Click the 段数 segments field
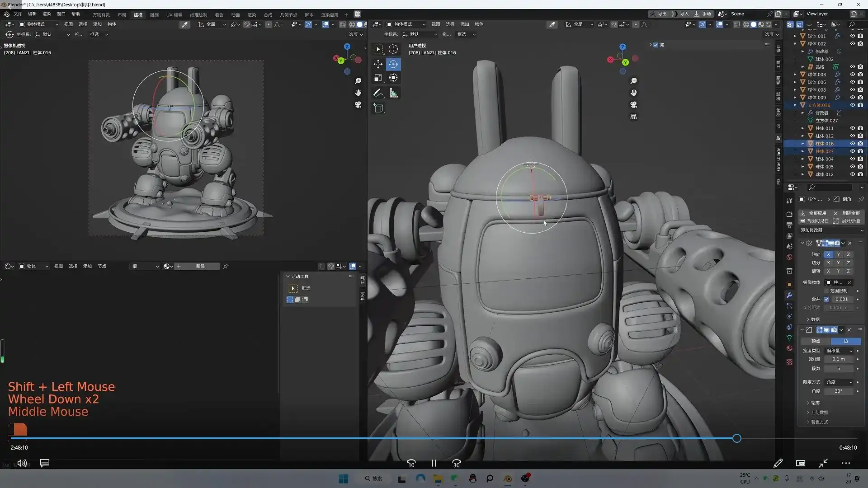 coord(838,369)
